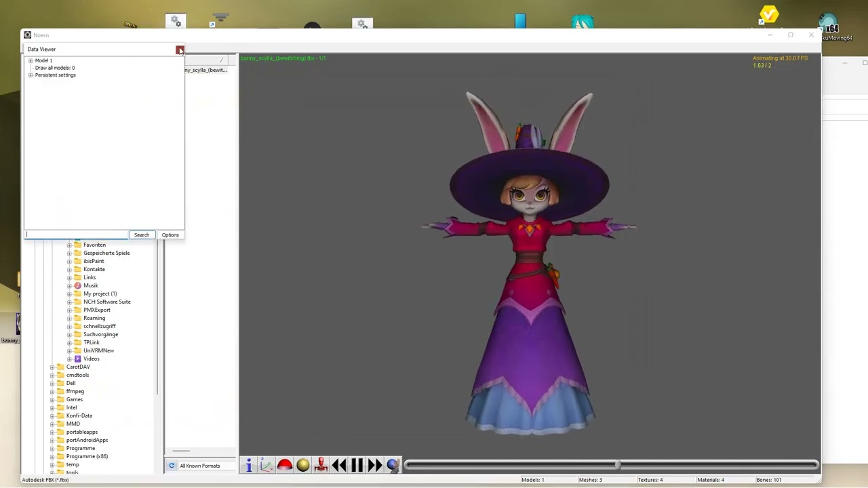This screenshot has width=868, height=488.
Task: Click the Textures: 4 status entry
Action: (x=650, y=480)
